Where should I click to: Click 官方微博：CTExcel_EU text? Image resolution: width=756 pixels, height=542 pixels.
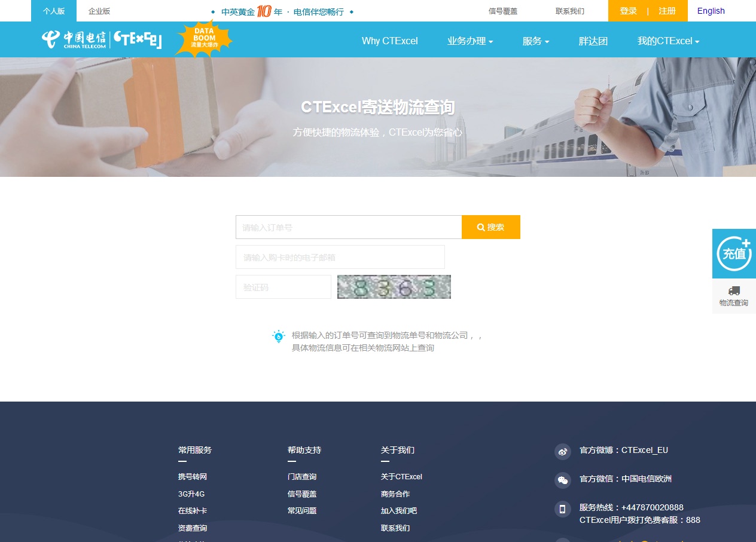(x=624, y=450)
